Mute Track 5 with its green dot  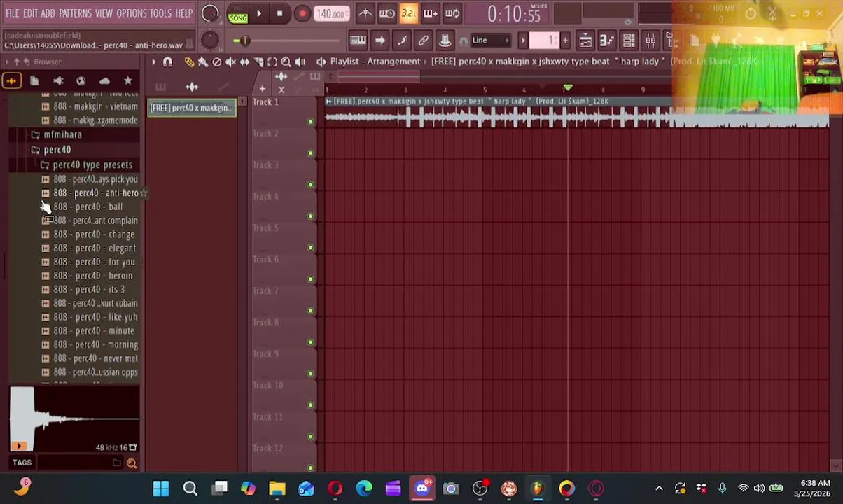(310, 248)
